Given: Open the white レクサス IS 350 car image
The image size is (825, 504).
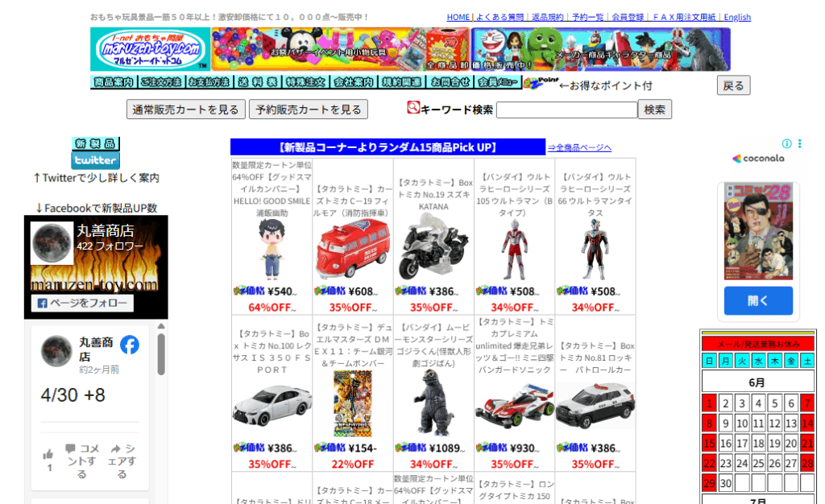Looking at the screenshot, I should [272, 405].
